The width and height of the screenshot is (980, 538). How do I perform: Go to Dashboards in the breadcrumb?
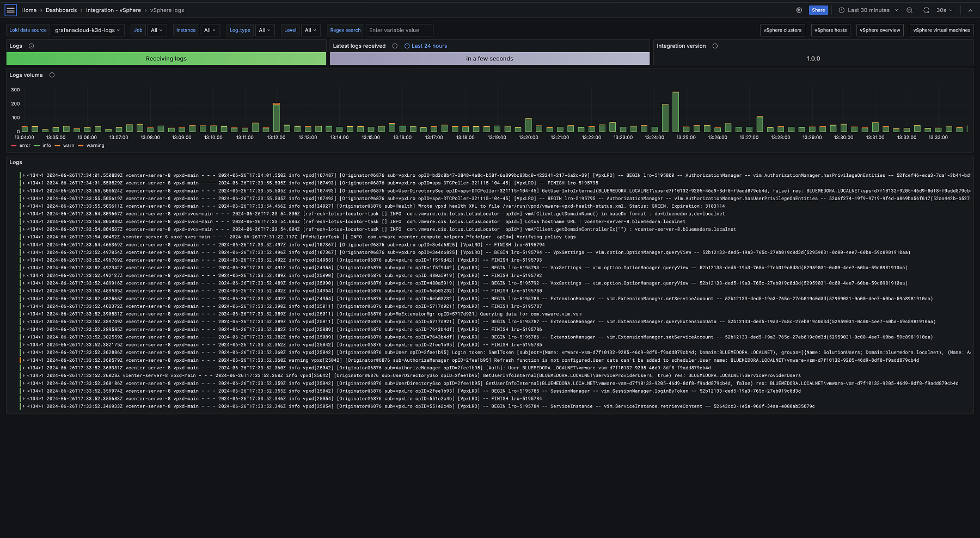coord(61,10)
